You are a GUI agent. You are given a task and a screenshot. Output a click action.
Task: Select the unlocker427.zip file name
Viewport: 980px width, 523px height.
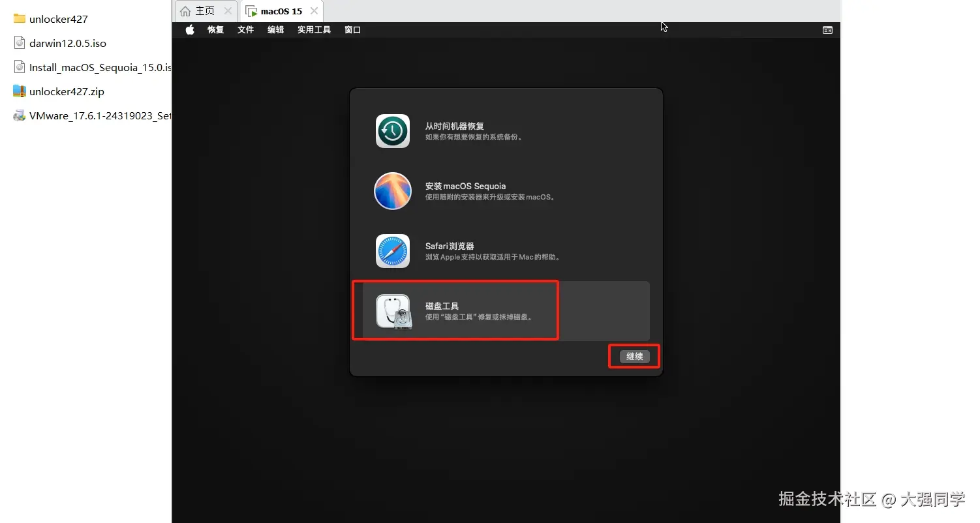[67, 92]
